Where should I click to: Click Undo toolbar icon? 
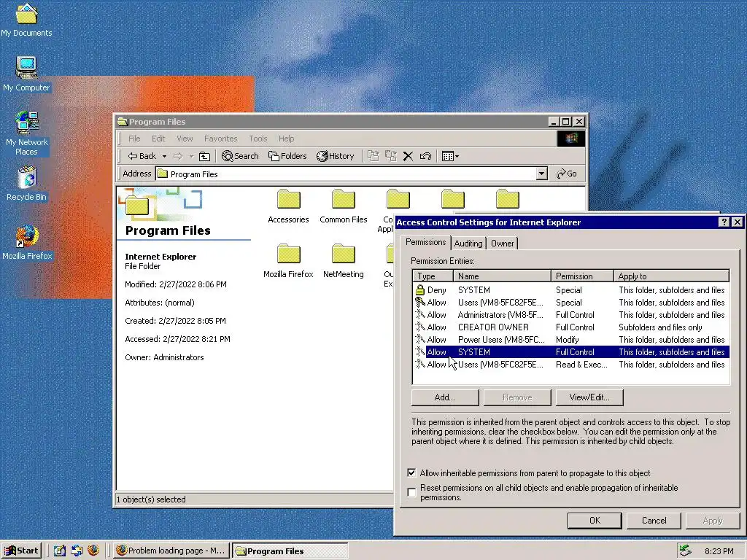425,156
